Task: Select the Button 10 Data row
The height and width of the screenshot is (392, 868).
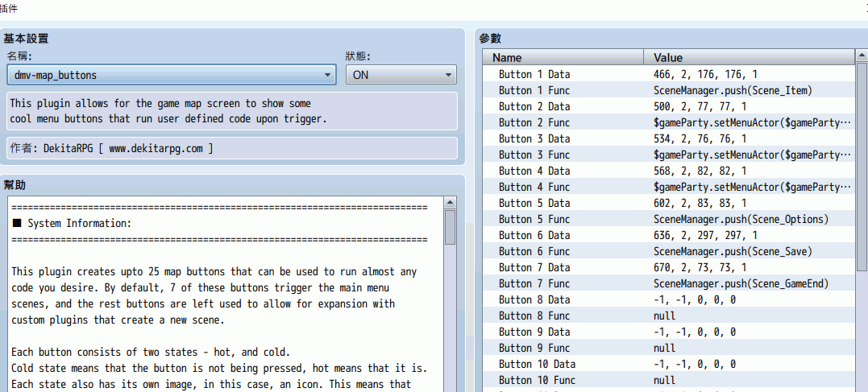Action: (x=669, y=364)
